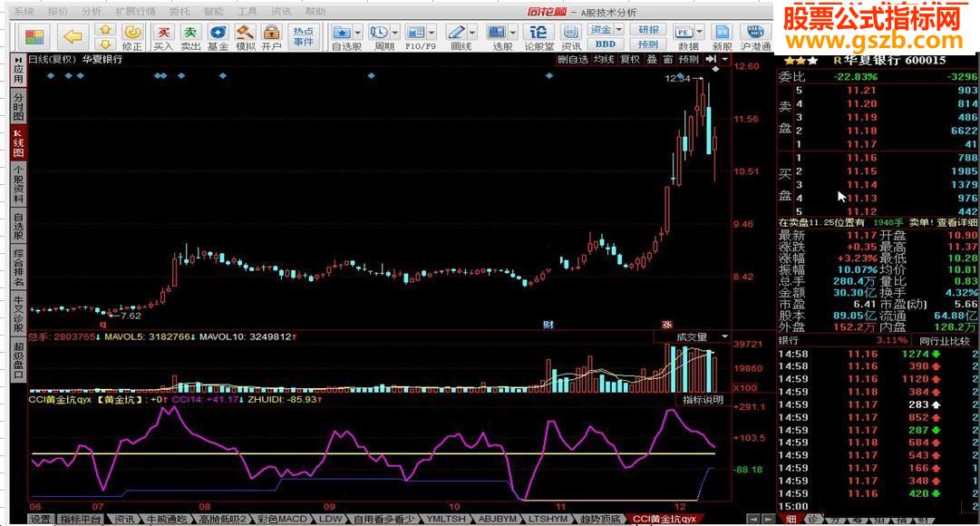Viewport: 980px width, 526px height.
Task: Click the scroll-right arrow beside bottom tabs
Action: point(768,519)
